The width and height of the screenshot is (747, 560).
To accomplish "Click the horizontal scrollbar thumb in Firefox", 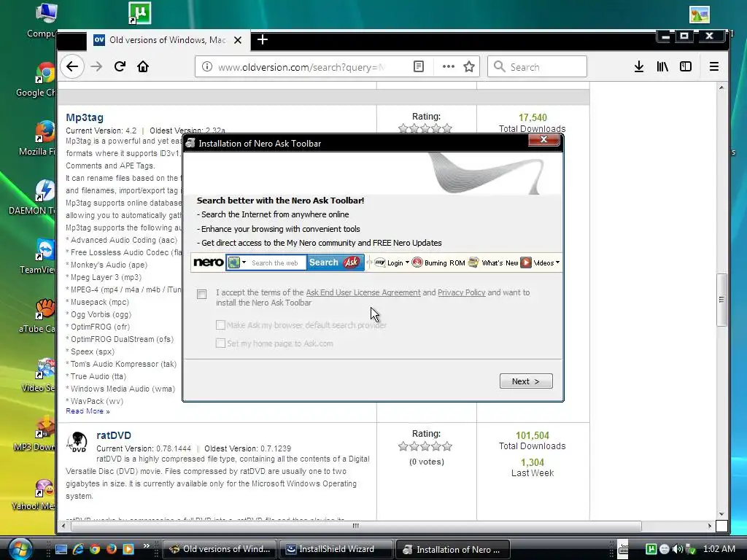I will coord(356,526).
